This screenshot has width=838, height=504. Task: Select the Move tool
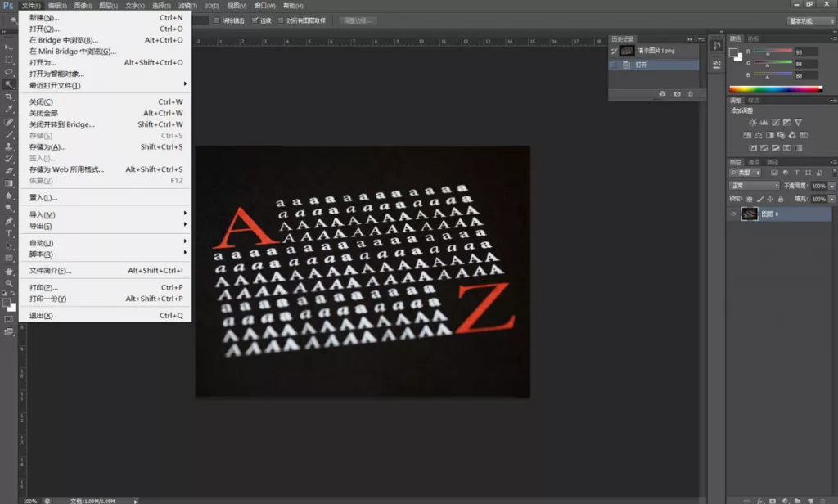pyautogui.click(x=9, y=47)
